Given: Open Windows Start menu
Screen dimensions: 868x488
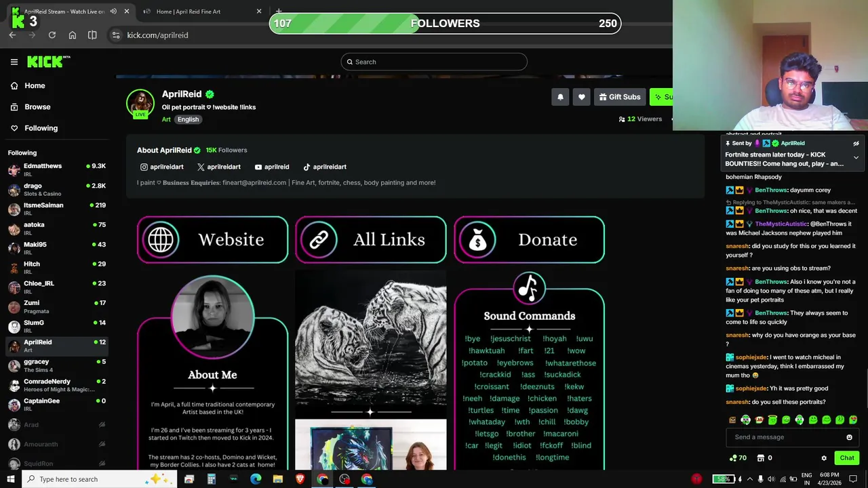Looking at the screenshot, I should (x=10, y=479).
